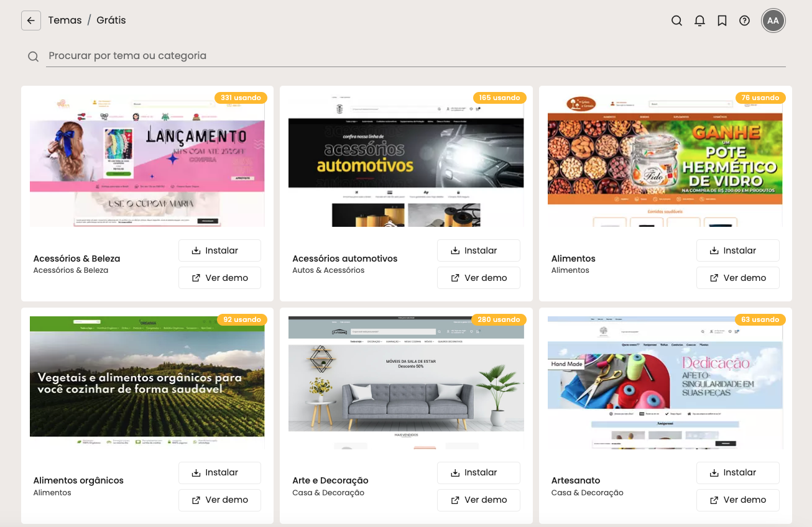Viewport: 812px width, 527px height.
Task: Click the back arrow button
Action: click(31, 21)
